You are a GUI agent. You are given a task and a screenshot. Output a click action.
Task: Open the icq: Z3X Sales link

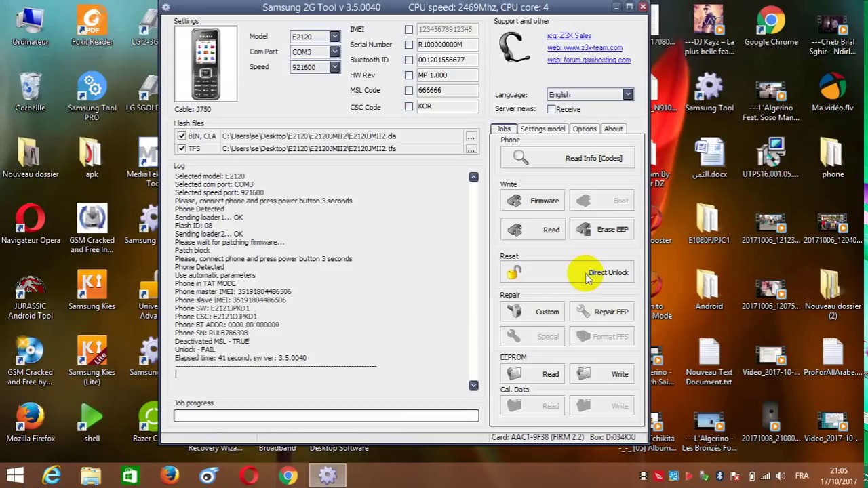(569, 36)
